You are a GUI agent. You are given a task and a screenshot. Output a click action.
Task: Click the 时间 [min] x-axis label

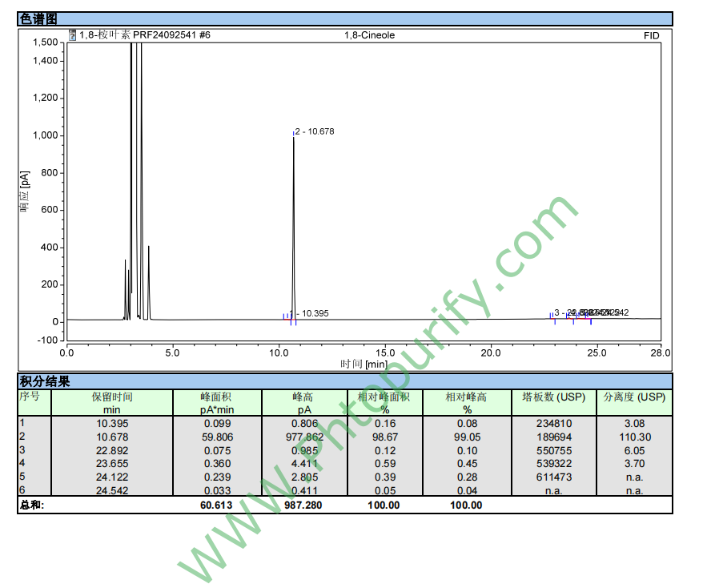coord(364,364)
